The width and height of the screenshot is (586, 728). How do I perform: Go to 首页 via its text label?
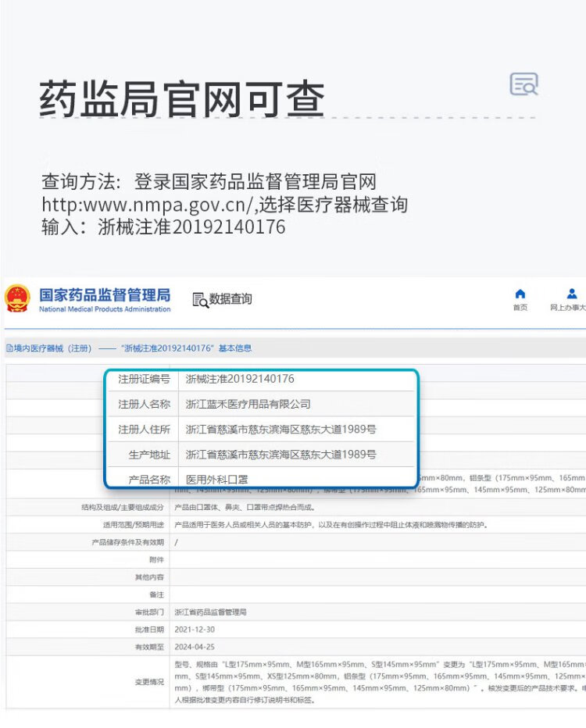pyautogui.click(x=520, y=308)
